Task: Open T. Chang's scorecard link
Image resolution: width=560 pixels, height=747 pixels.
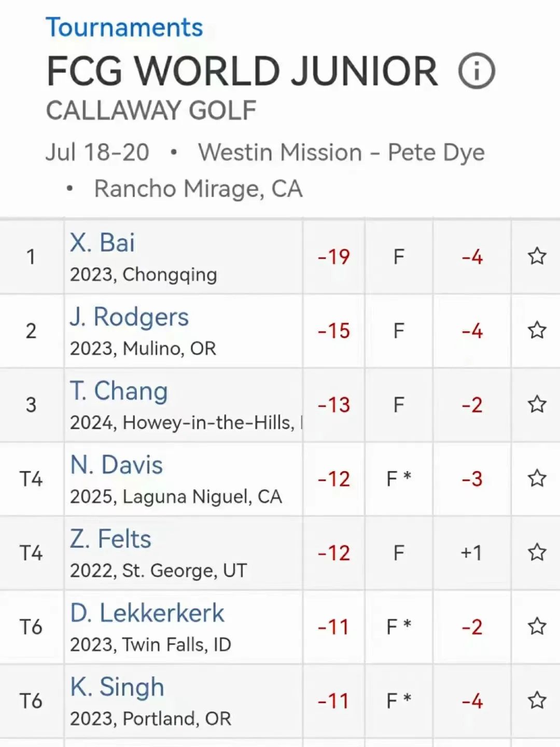Action: [x=119, y=391]
